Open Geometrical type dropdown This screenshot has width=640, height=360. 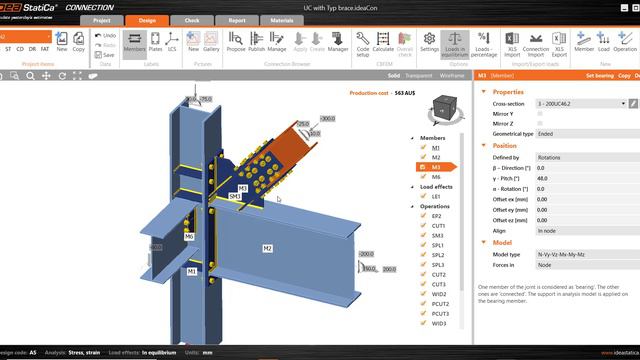pos(588,134)
